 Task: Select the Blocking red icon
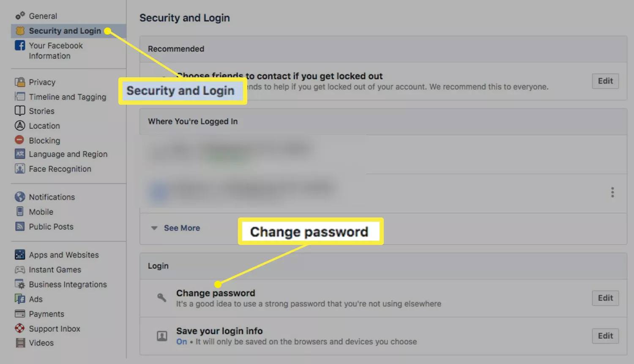[x=19, y=140]
